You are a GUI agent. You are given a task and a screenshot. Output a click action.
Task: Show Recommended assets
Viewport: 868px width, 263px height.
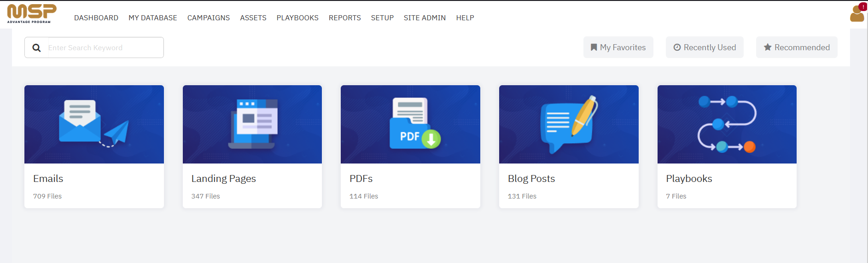click(797, 47)
